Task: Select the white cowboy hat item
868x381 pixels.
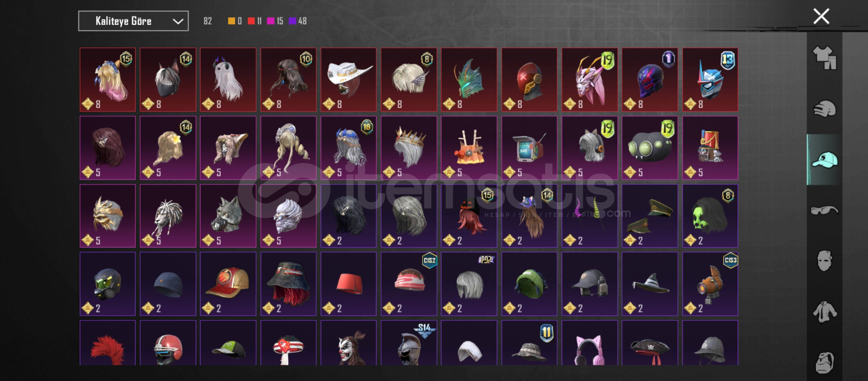Action: (x=349, y=80)
